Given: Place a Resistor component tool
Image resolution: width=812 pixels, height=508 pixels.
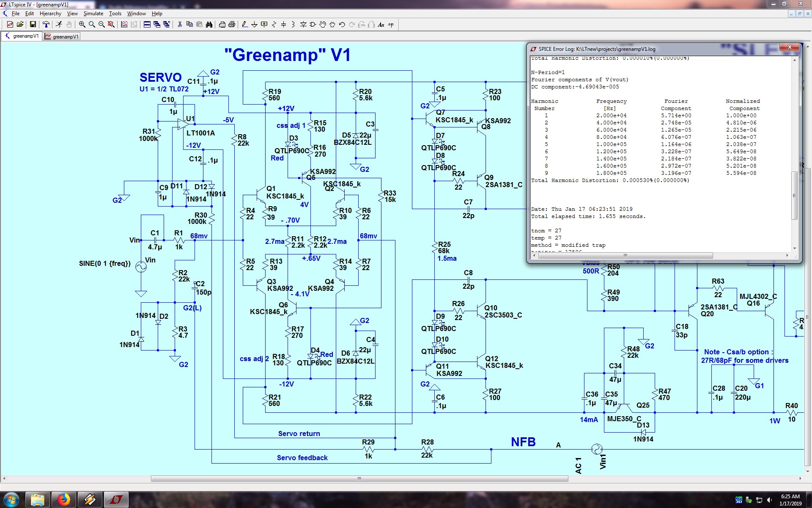Looking at the screenshot, I should pyautogui.click(x=274, y=25).
